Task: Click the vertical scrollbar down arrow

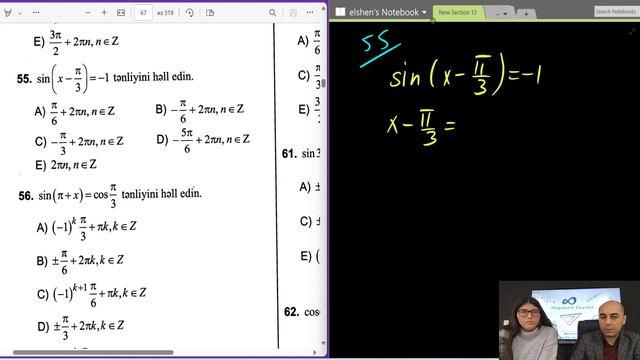Action: [323, 344]
